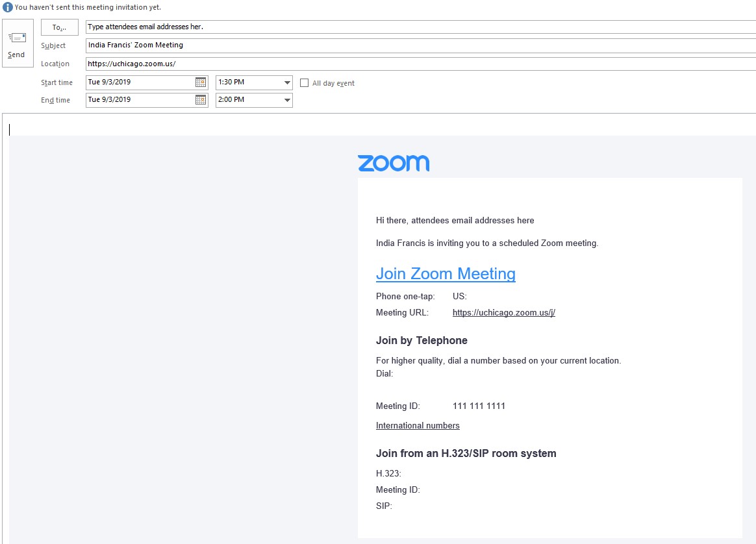Image resolution: width=756 pixels, height=544 pixels.
Task: Click the To attendees field
Action: tap(420, 27)
